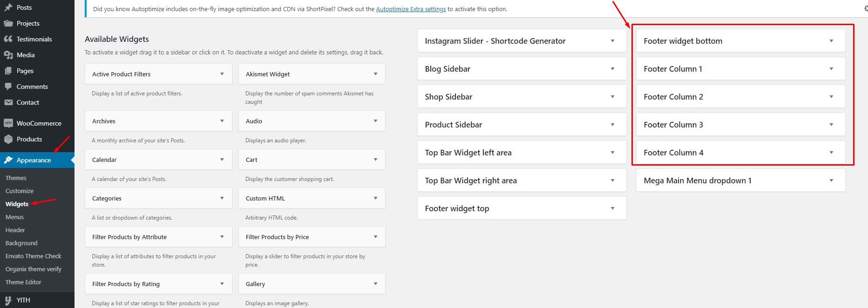Click the Pages icon in the sidebar
868x308 pixels.
tap(8, 70)
